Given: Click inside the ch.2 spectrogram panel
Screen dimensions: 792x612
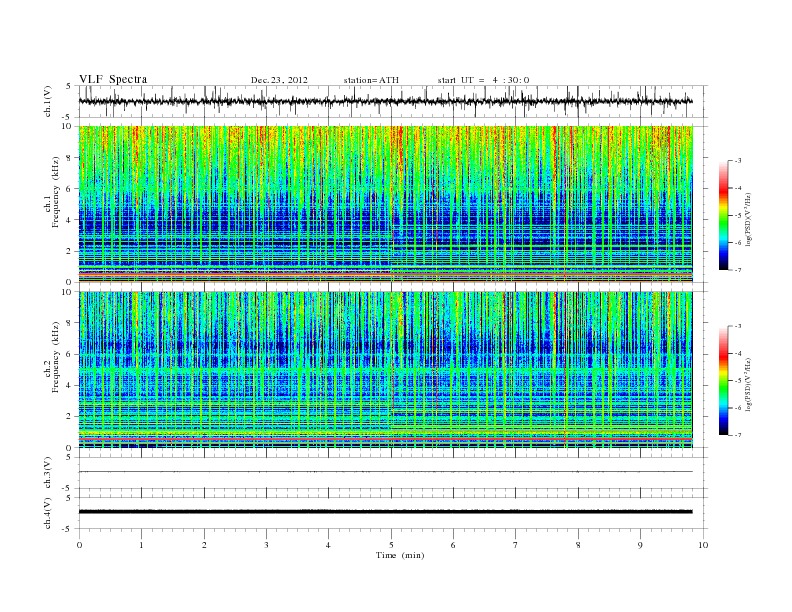Looking at the screenshot, I should pyautogui.click(x=385, y=370).
